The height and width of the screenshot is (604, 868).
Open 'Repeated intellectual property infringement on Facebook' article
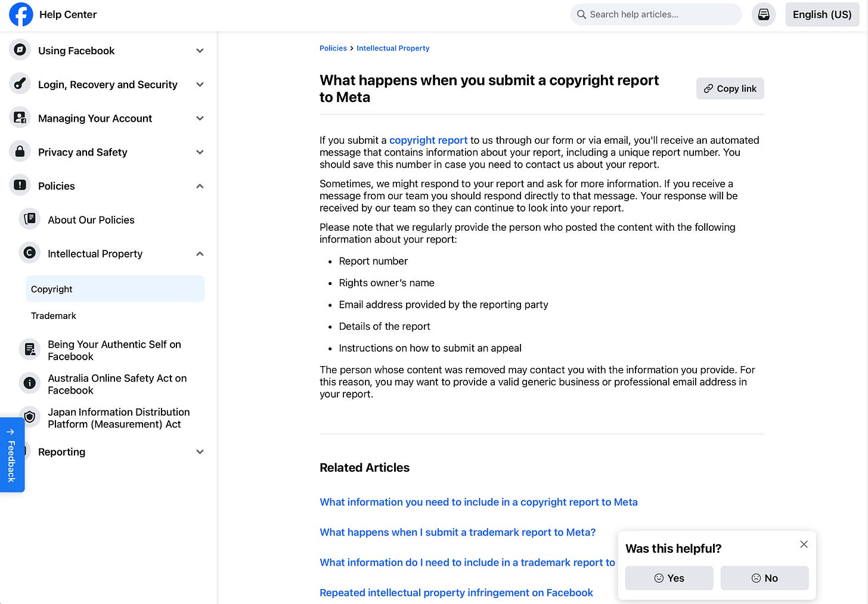pos(456,593)
